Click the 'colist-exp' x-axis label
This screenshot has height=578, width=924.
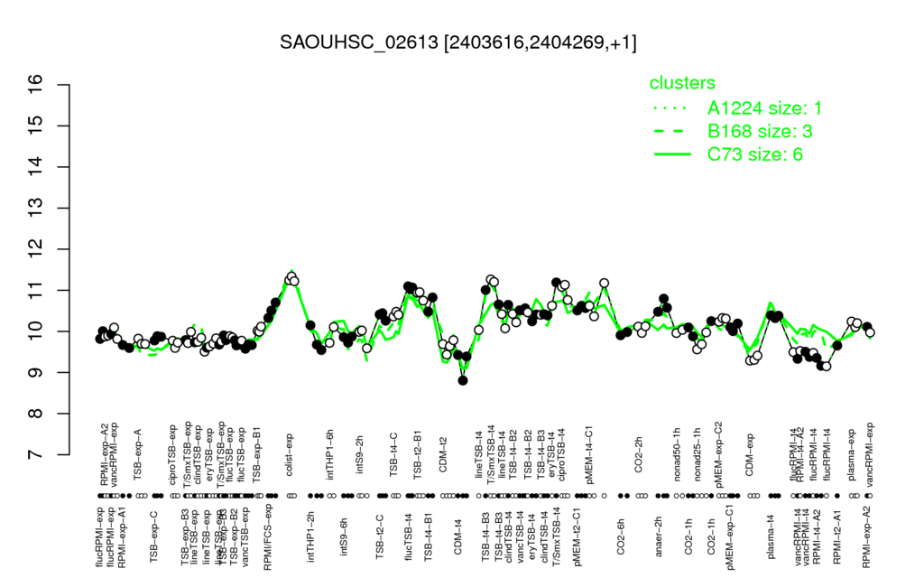[x=290, y=453]
